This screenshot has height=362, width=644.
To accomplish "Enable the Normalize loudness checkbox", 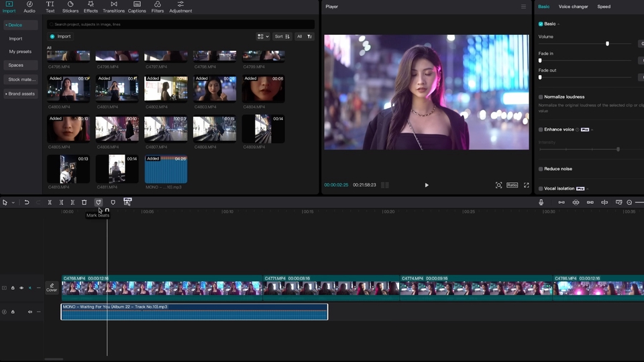I will coord(541,97).
